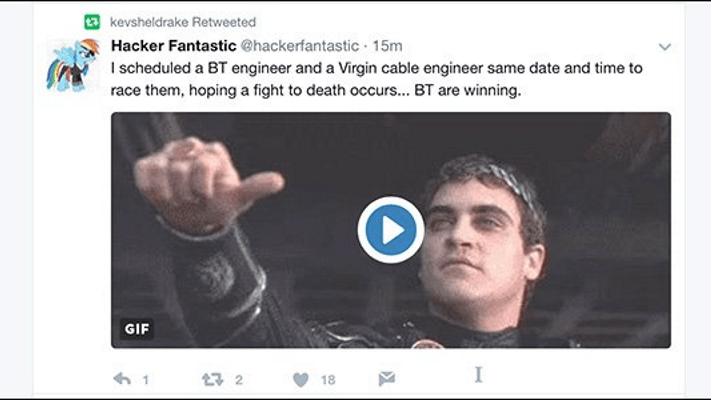Viewport: 711px width, 400px height.
Task: Like the tweet with heart icon
Action: pos(301,380)
